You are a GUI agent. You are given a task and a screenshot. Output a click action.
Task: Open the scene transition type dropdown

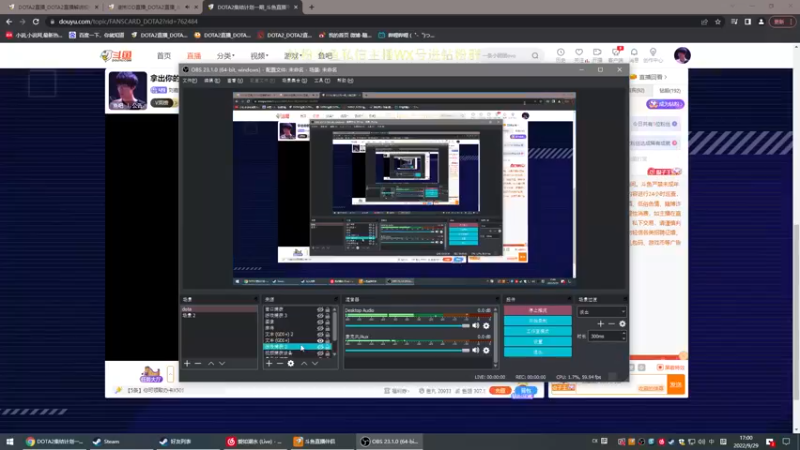pyautogui.click(x=602, y=311)
